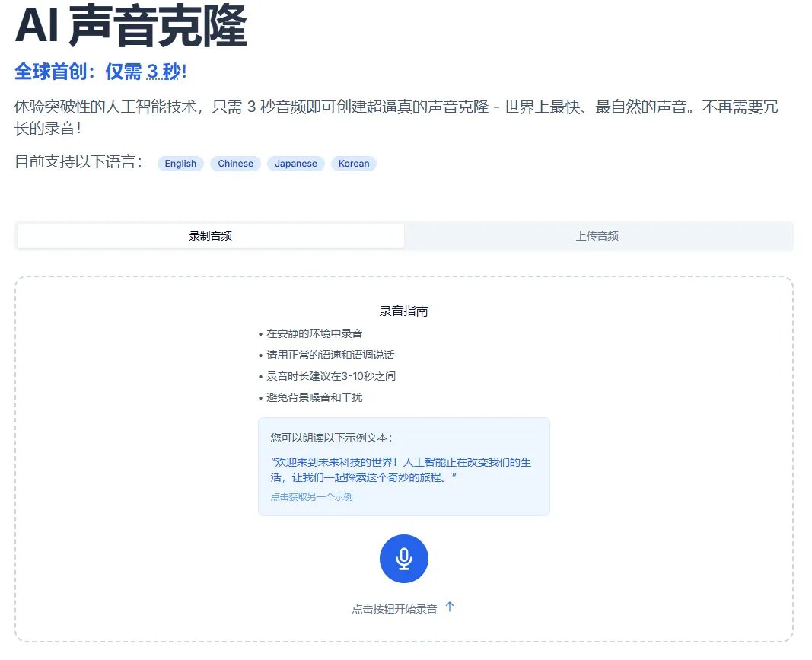Switch to the 上传音频 tab
The width and height of the screenshot is (812, 660).
(597, 236)
